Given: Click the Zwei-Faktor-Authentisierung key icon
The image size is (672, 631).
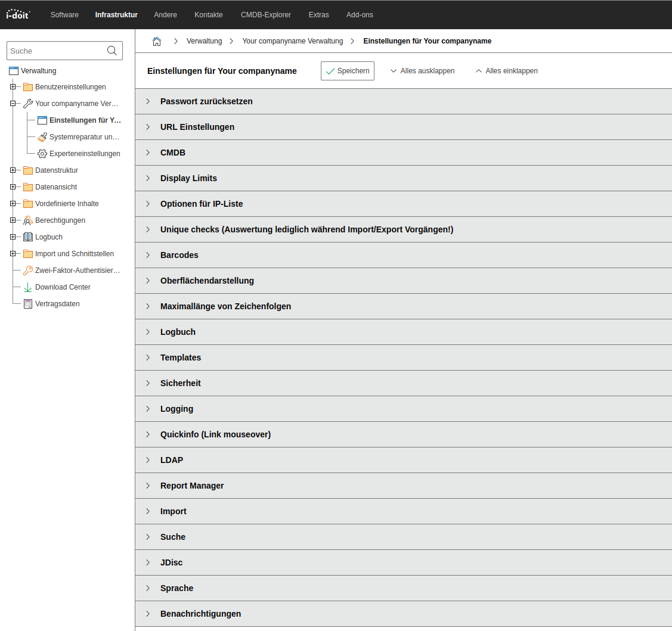Looking at the screenshot, I should (x=28, y=271).
